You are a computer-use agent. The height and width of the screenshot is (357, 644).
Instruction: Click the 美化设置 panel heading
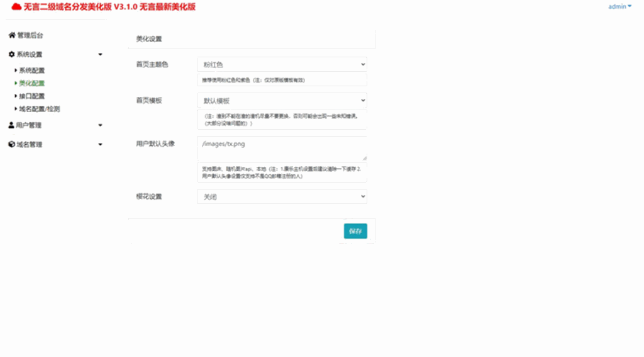(x=149, y=38)
